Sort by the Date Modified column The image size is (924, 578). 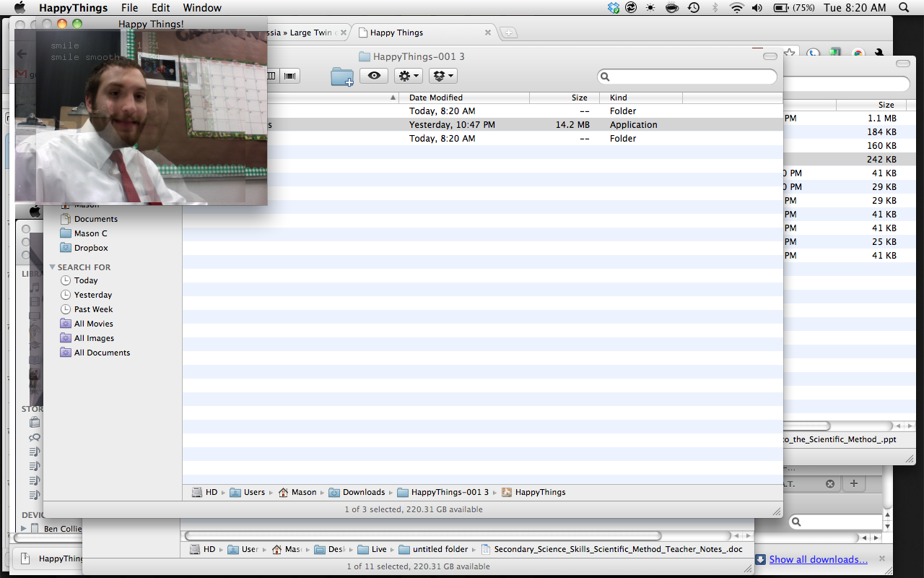pos(436,98)
